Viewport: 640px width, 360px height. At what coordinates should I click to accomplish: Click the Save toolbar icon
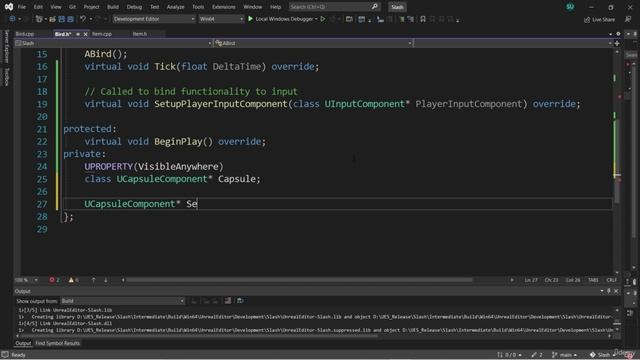[62, 19]
